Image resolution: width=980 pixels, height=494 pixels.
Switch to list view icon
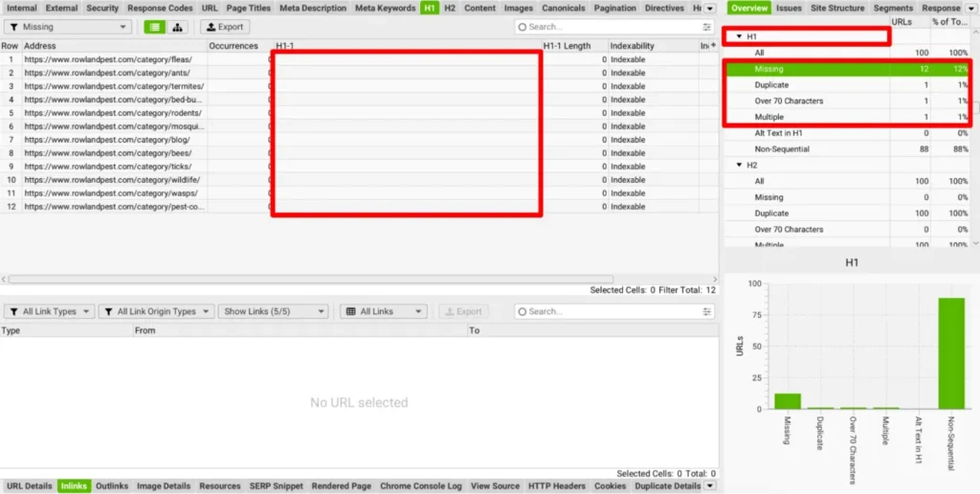pos(154,27)
